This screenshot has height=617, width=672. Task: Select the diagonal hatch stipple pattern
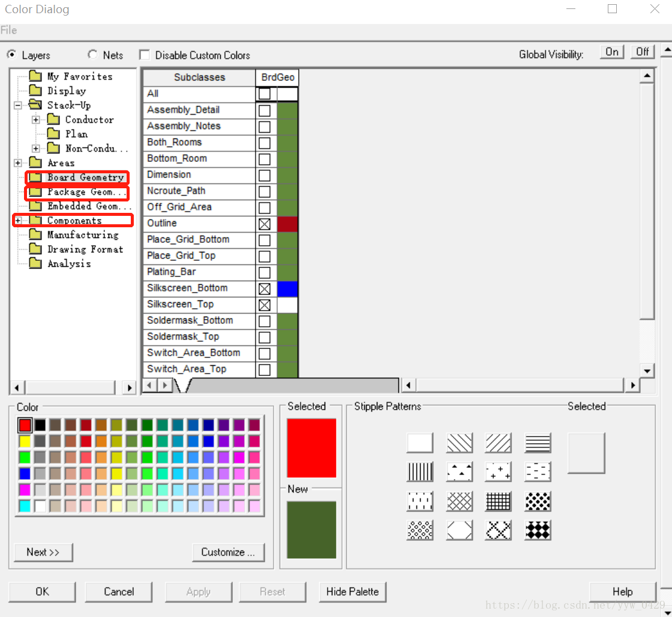459,443
